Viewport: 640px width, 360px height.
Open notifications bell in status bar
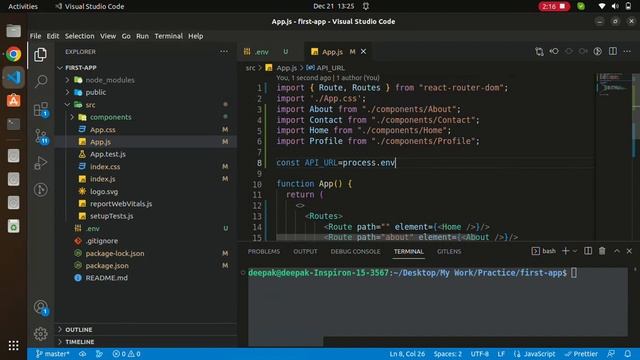click(x=628, y=354)
